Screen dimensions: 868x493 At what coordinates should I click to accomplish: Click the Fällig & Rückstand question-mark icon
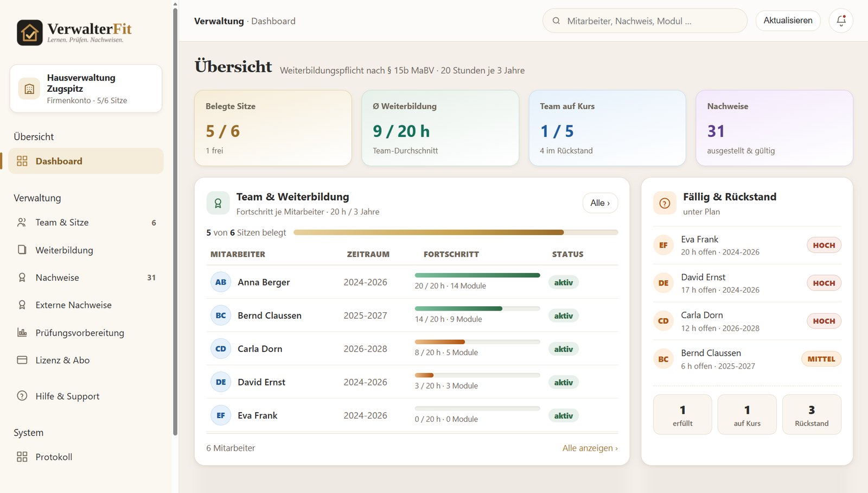coord(665,204)
